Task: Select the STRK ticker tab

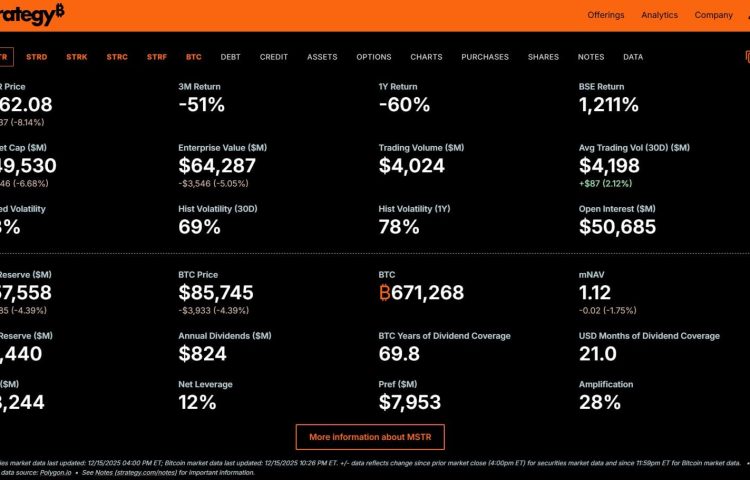Action: tap(76, 57)
